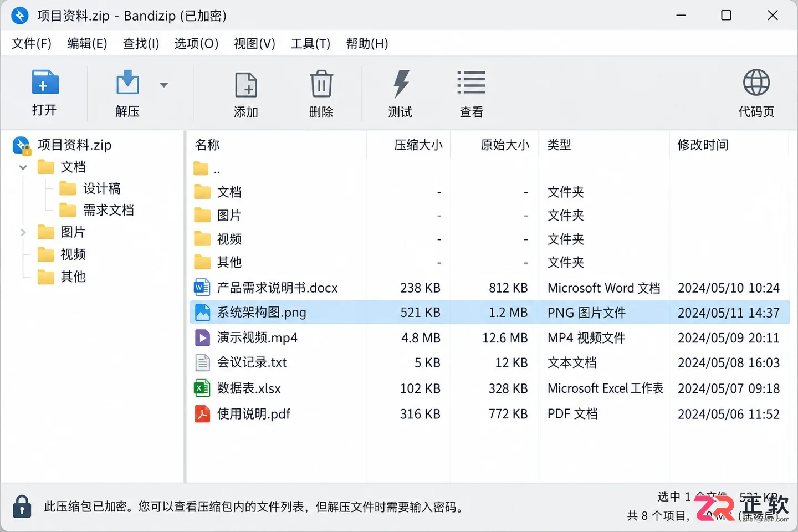Open the 视图(V) menu
Screen dimensions: 798x532
(254, 43)
